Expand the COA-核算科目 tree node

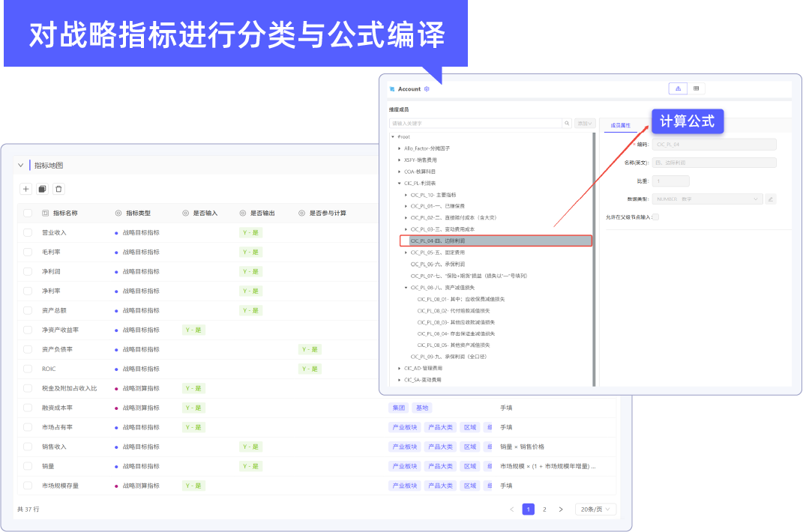(x=400, y=172)
